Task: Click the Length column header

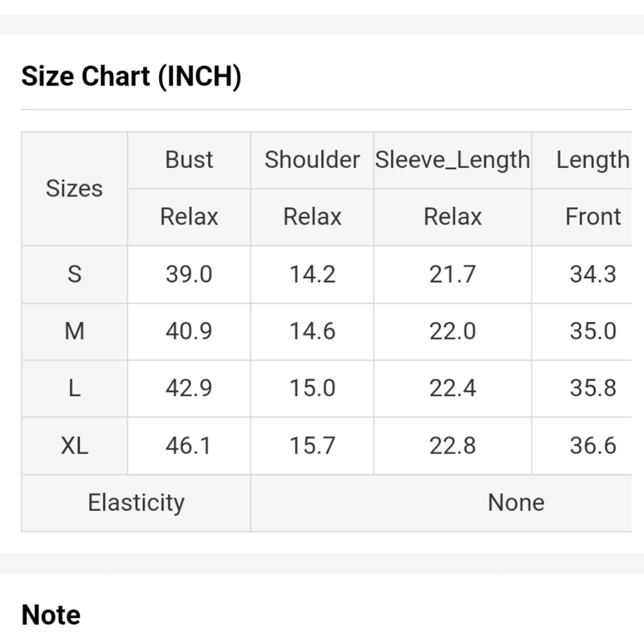Action: [x=592, y=160]
